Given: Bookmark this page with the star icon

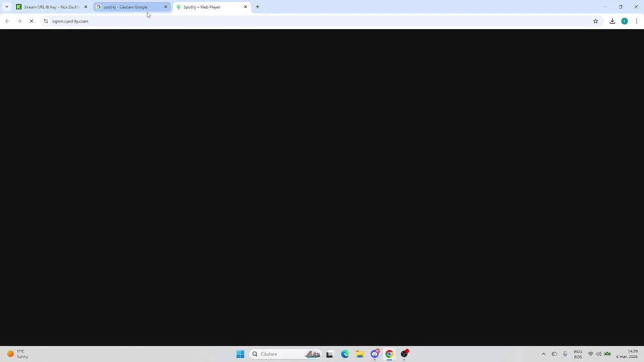Looking at the screenshot, I should coord(596,21).
